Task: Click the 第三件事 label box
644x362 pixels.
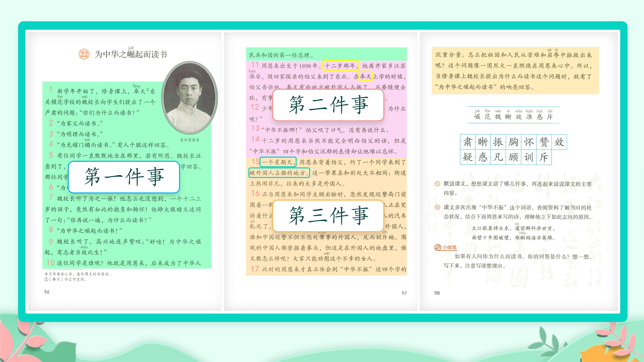Action: [328, 216]
